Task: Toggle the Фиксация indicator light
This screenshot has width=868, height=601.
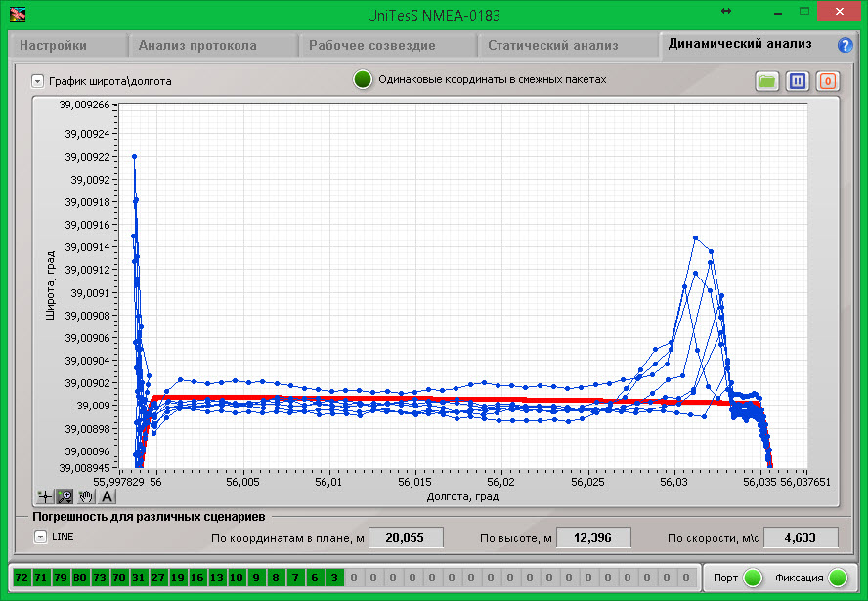Action: 838,578
